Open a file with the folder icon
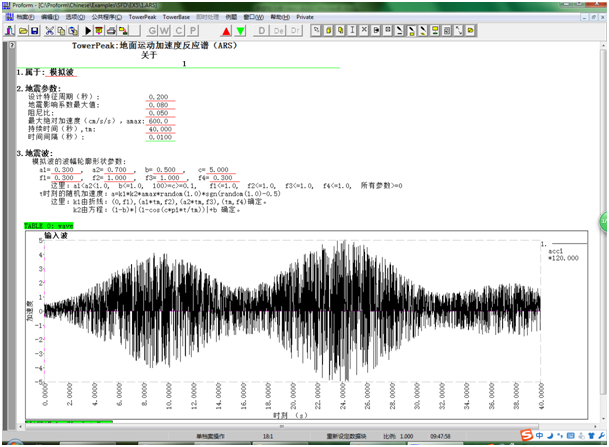This screenshot has width=609, height=447. point(23,31)
